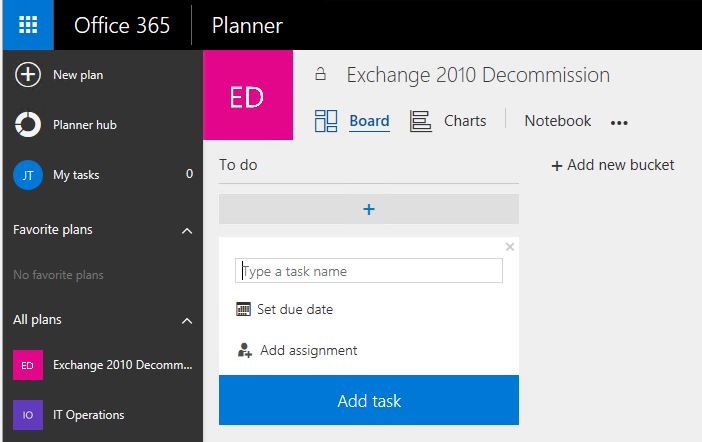Image resolution: width=702 pixels, height=442 pixels.
Task: Click the lock privacy icon beside plan title
Action: coord(321,74)
